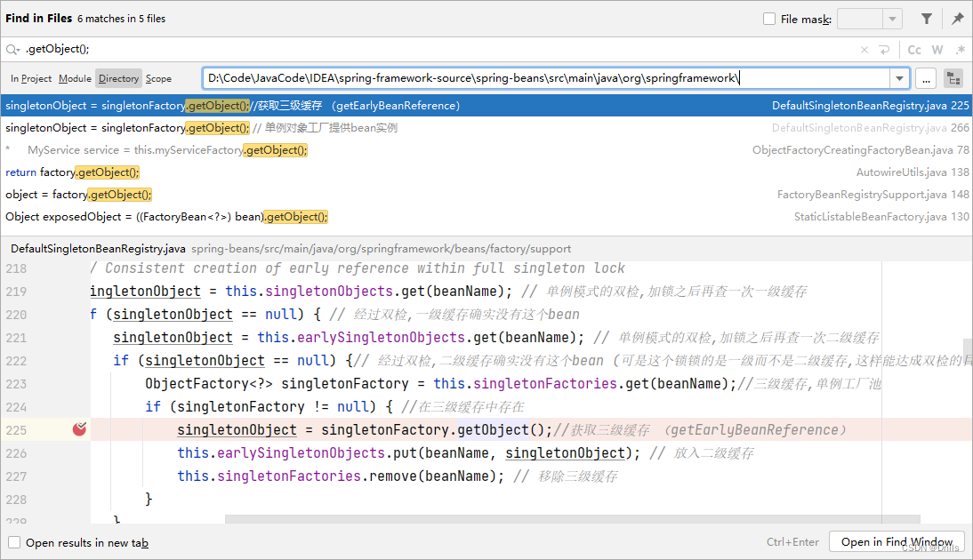Click the directory path input field
Image resolution: width=973 pixels, height=560 pixels.
coord(546,78)
